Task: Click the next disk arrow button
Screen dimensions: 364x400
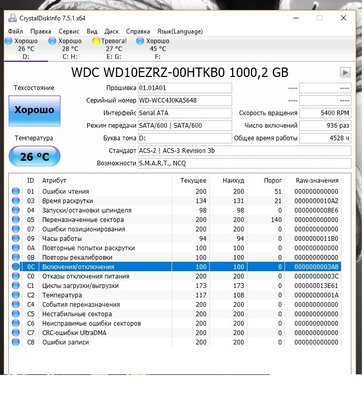Action: pyautogui.click(x=345, y=72)
